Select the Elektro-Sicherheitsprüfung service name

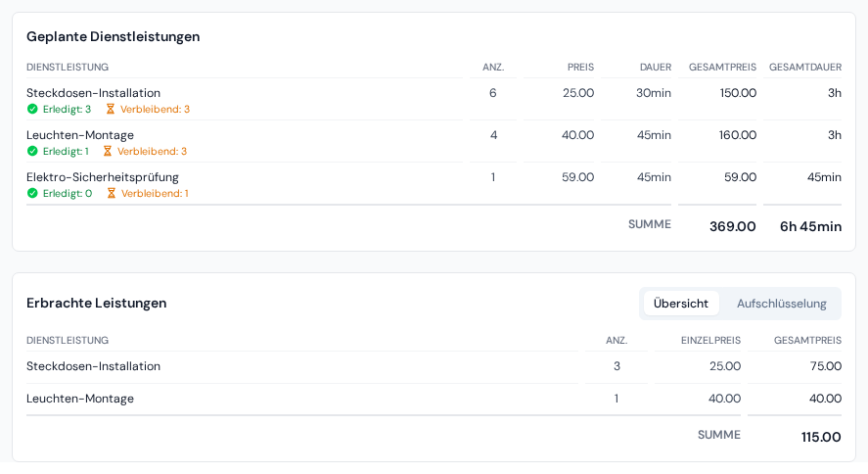(x=103, y=177)
